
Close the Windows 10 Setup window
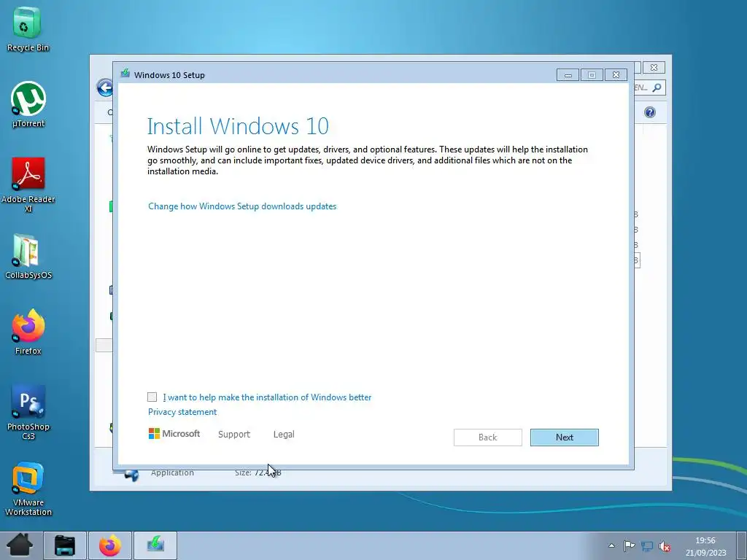pyautogui.click(x=616, y=75)
